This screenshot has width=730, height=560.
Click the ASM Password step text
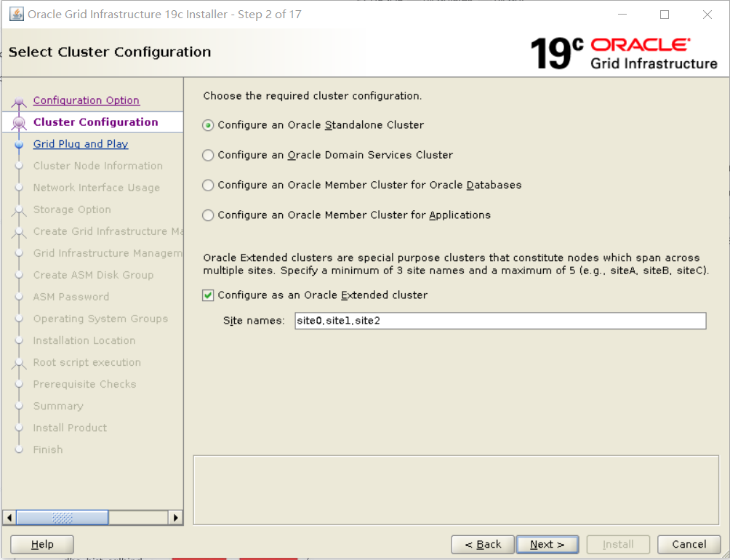coord(71,297)
